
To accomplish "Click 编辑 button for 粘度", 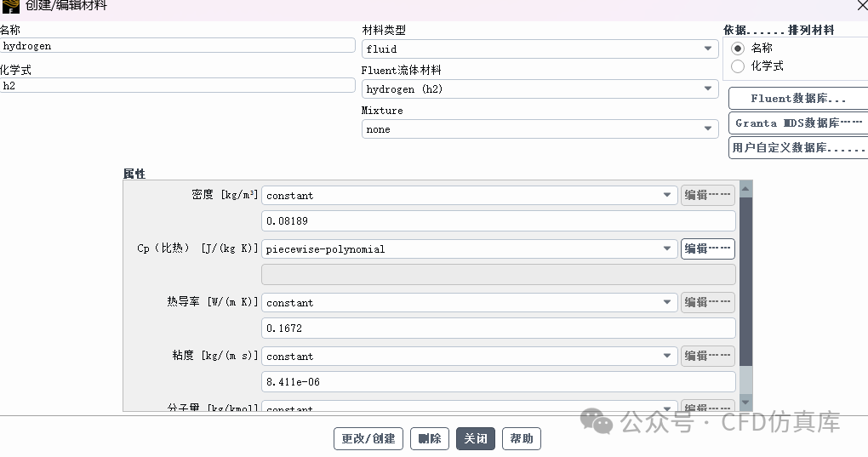I will [x=707, y=356].
